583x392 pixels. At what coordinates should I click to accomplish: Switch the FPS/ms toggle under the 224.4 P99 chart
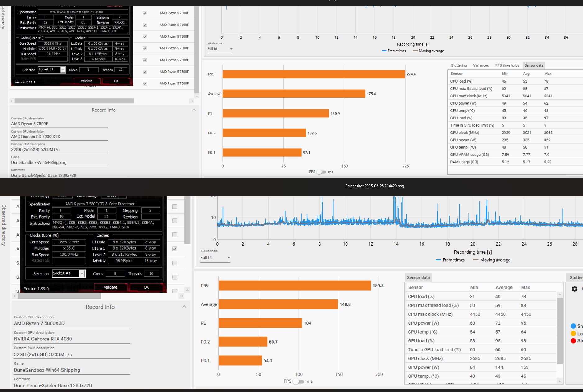tap(322, 172)
